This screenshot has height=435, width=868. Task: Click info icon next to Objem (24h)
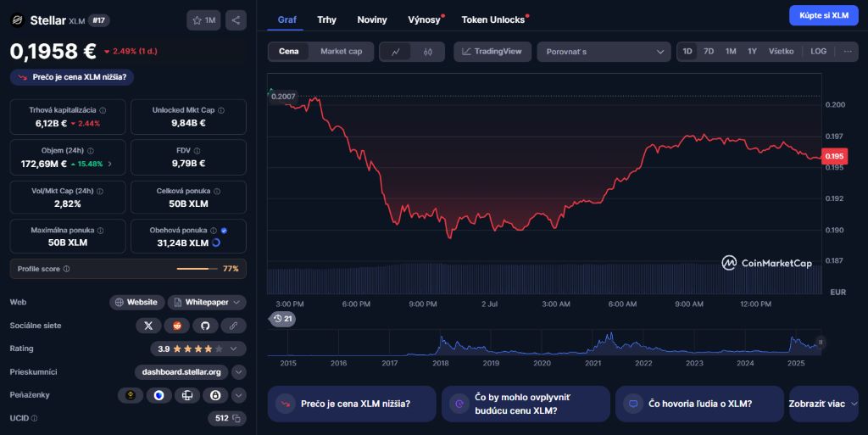point(90,151)
